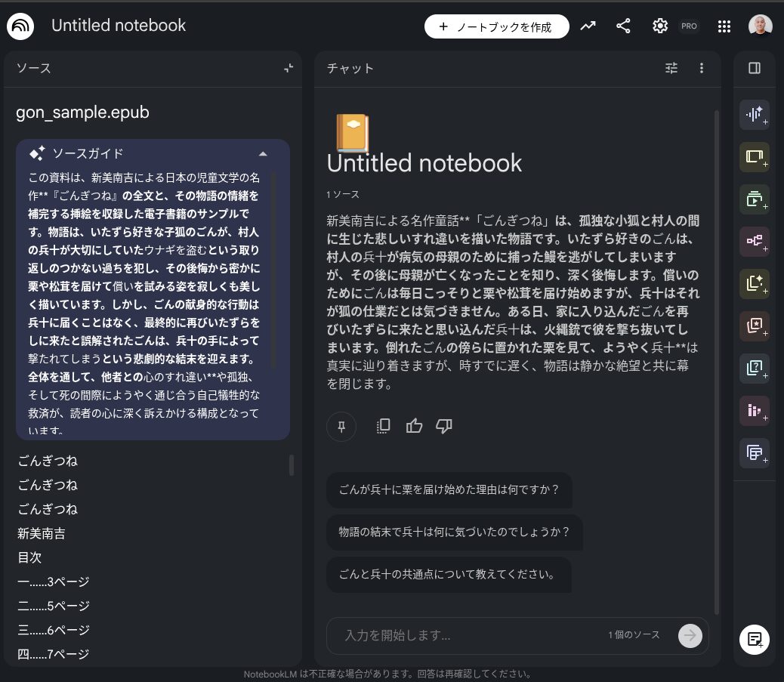Collapse the ソース sources panel
This screenshot has width=784, height=682.
288,68
